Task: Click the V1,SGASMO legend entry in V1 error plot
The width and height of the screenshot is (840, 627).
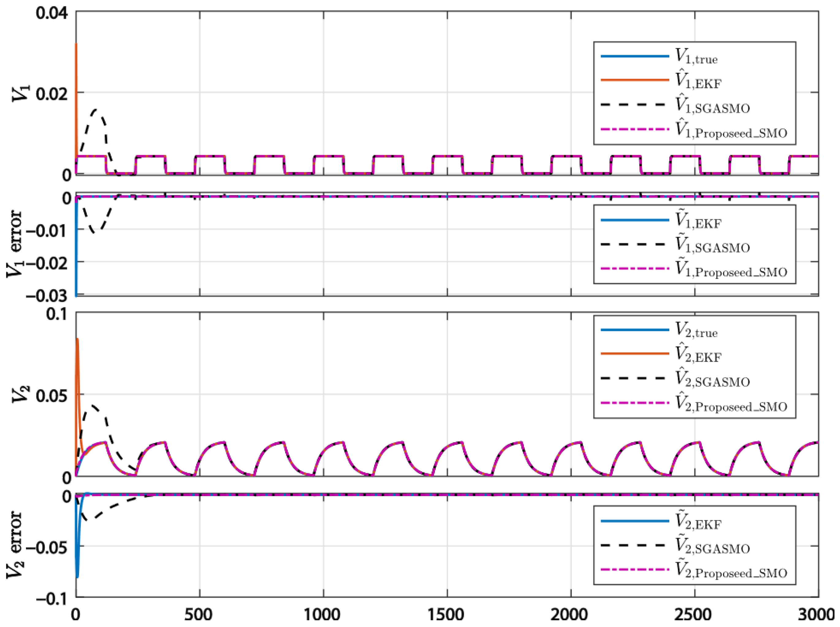Action: click(713, 245)
